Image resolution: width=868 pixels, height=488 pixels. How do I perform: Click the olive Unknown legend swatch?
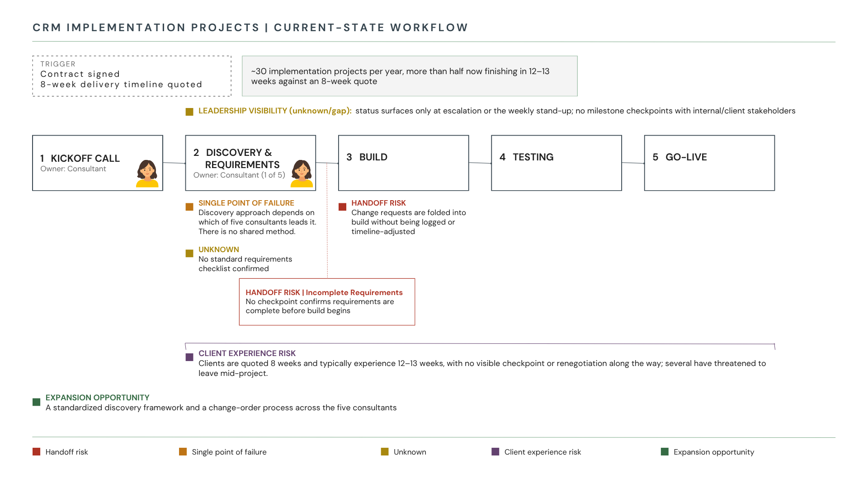click(385, 452)
